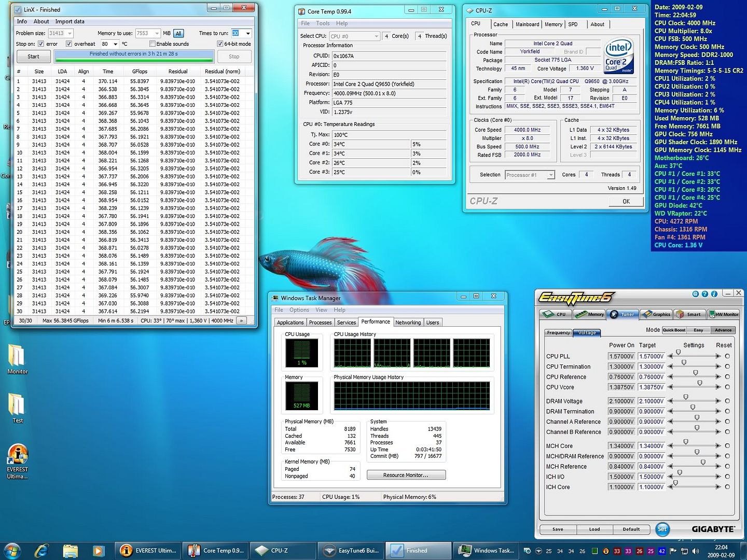
Task: Open the 'Times to run' dropdown in LinX
Action: click(x=248, y=33)
